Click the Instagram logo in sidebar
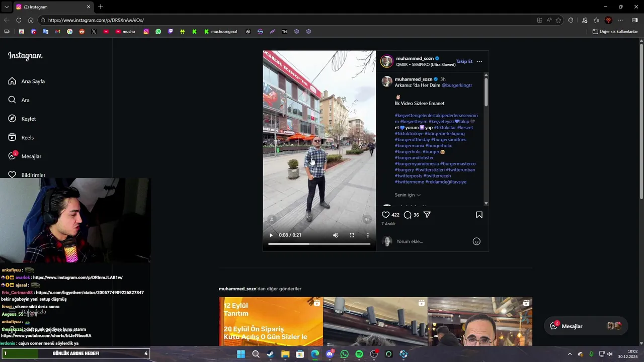 coord(25,56)
